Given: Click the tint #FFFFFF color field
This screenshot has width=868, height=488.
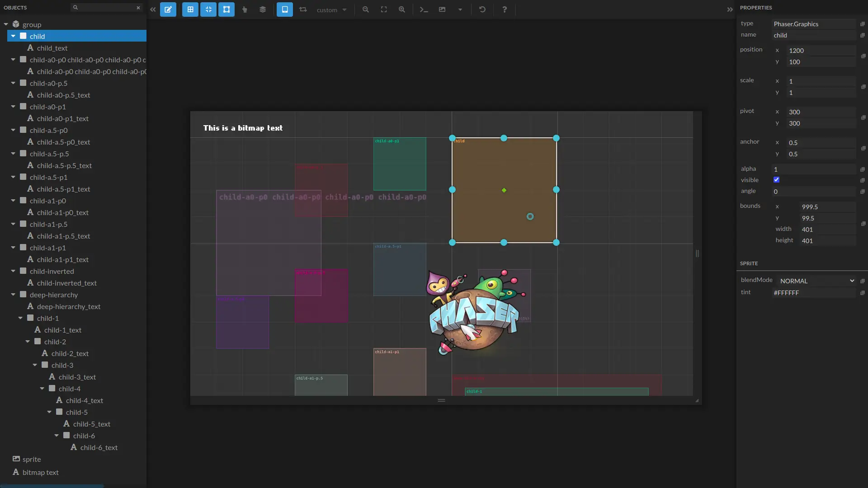Looking at the screenshot, I should (814, 293).
